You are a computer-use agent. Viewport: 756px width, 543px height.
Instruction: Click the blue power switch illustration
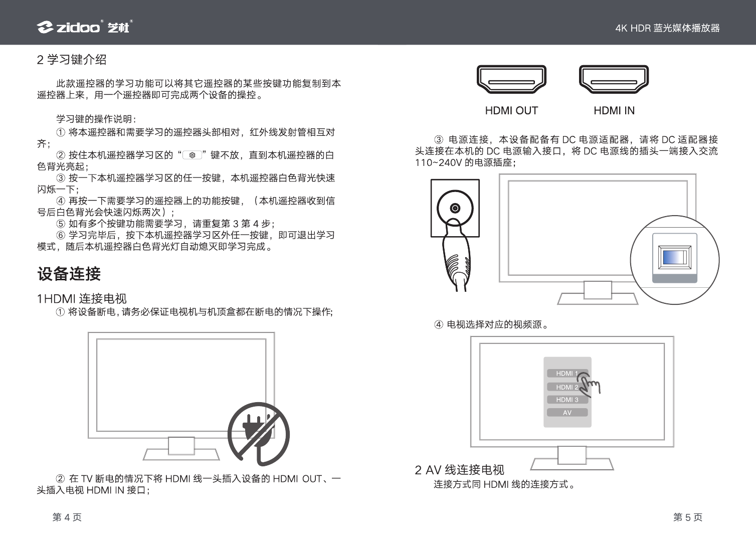point(674,257)
